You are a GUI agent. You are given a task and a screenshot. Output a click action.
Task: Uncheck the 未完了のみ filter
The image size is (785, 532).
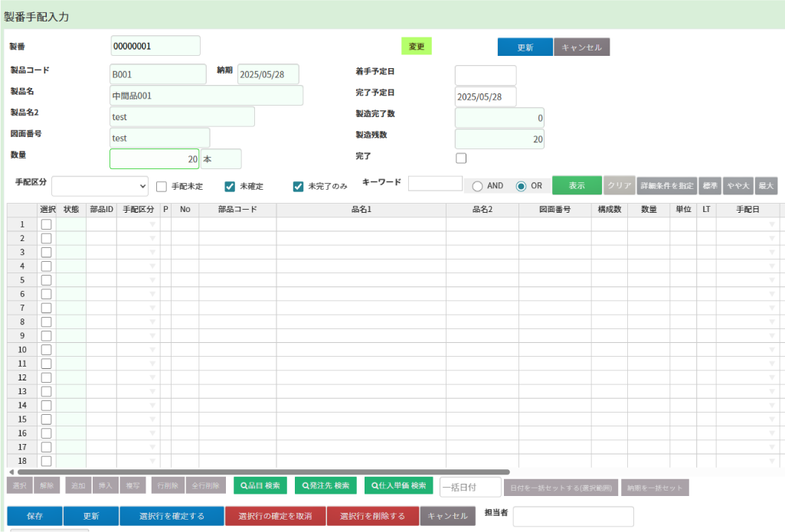[x=299, y=186]
